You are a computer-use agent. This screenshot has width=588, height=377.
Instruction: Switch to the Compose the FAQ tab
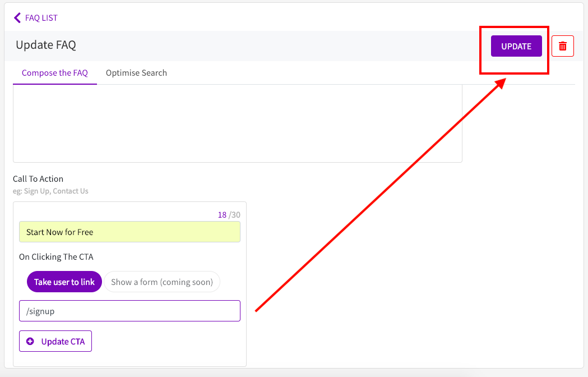click(55, 73)
